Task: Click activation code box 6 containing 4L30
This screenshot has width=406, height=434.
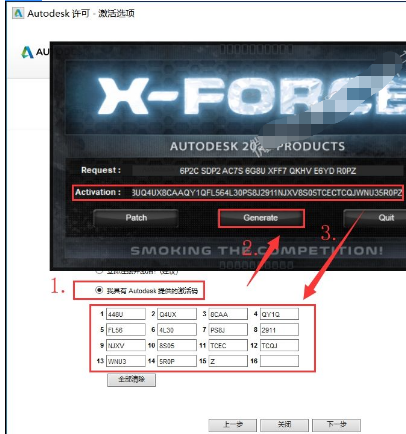Action: (x=177, y=330)
